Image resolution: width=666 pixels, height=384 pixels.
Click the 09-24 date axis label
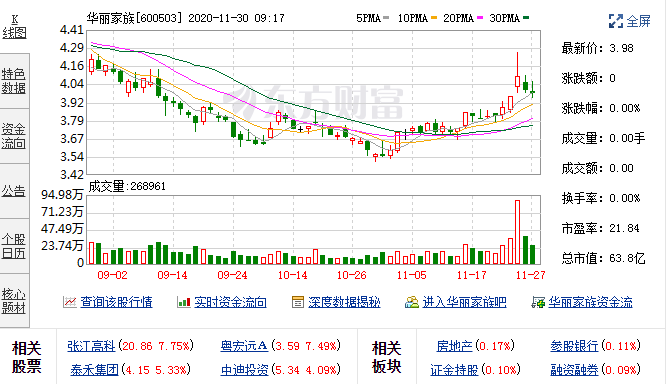(232, 275)
